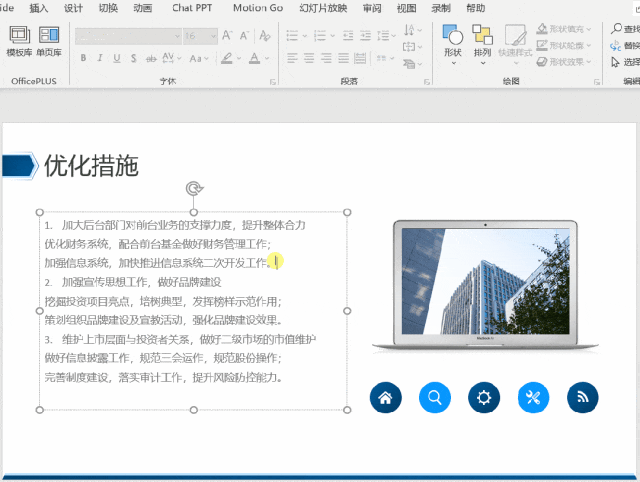
Task: Click the gear circle icon on slide
Action: point(484,397)
